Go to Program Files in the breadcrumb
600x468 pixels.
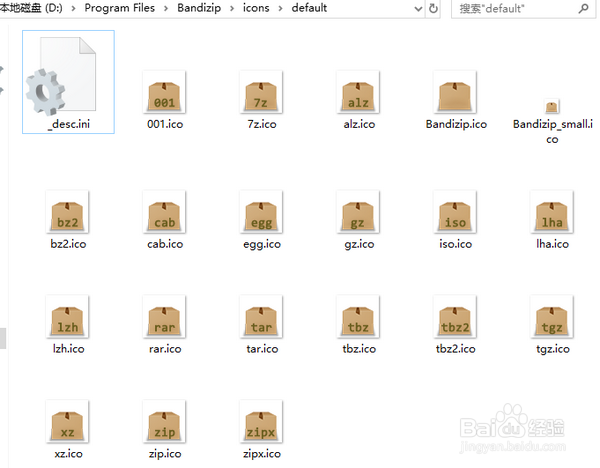tap(120, 8)
